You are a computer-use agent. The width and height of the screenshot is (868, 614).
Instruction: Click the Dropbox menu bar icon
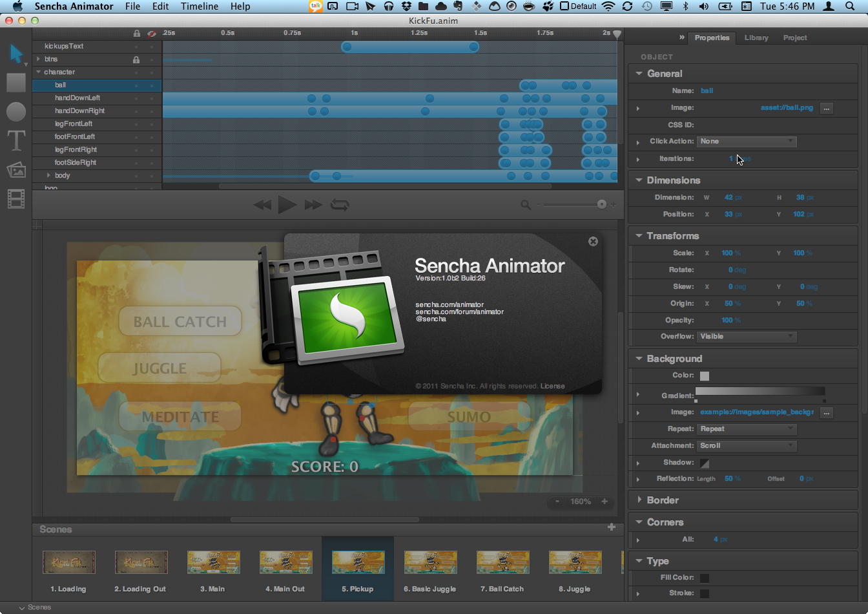tap(407, 6)
